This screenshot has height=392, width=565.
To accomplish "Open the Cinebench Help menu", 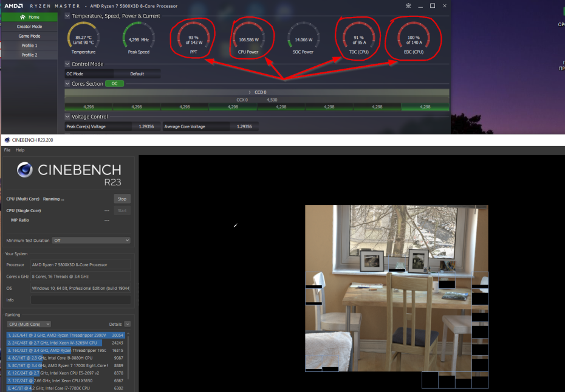I will tap(20, 150).
